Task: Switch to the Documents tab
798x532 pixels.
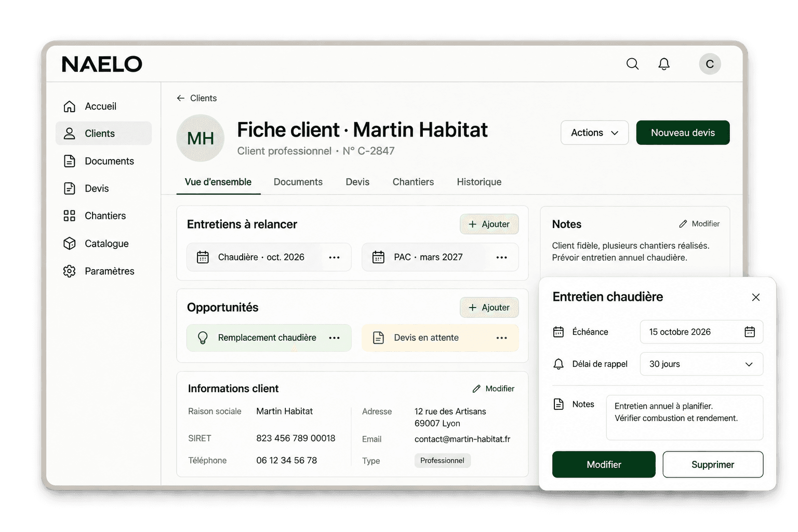Action: [x=298, y=182]
